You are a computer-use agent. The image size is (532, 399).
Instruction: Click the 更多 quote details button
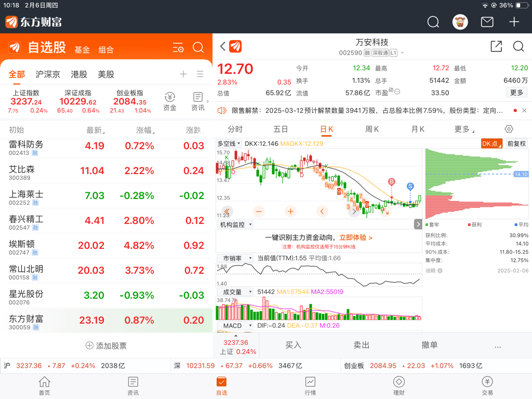click(x=517, y=92)
